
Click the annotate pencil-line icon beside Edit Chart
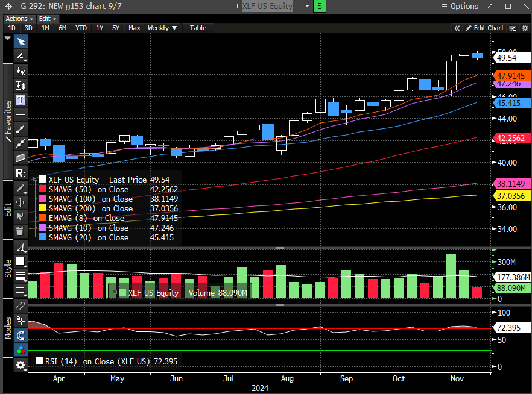(x=513, y=28)
